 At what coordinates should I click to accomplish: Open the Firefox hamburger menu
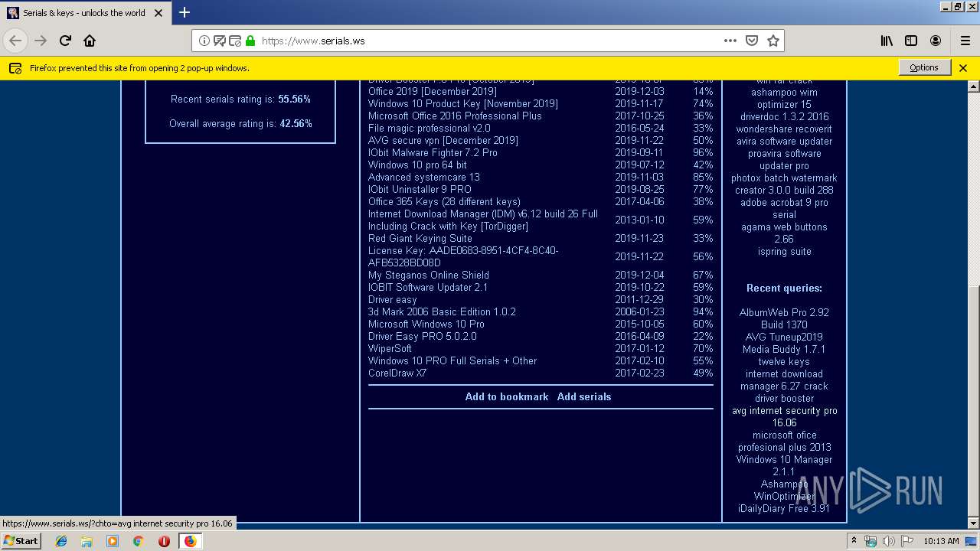coord(965,41)
